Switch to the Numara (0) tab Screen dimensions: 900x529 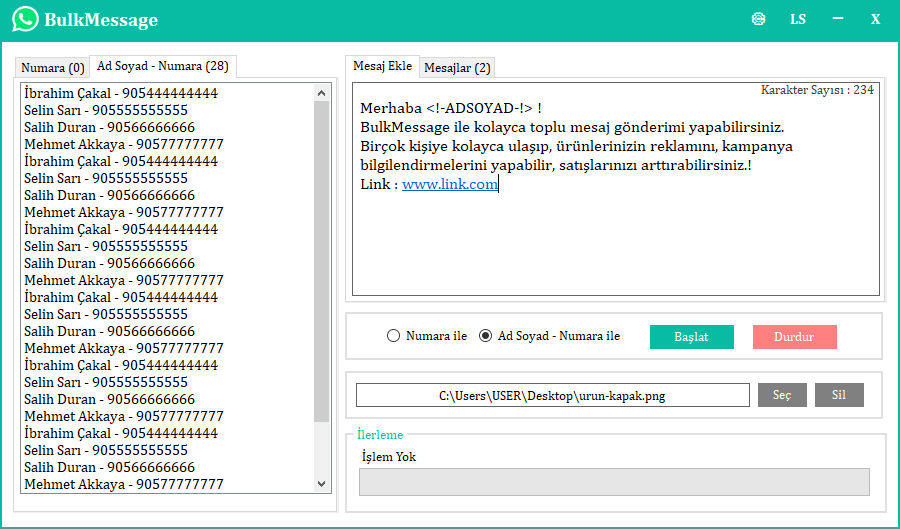click(x=53, y=68)
